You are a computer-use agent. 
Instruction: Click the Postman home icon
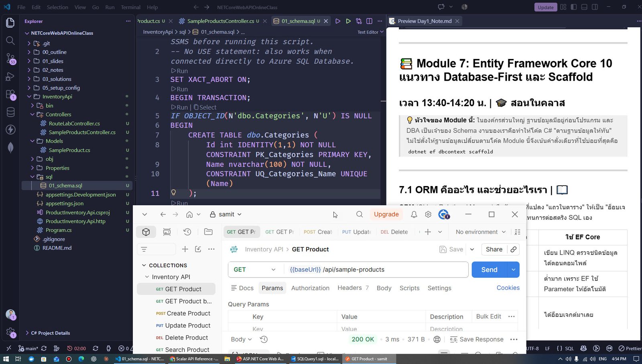click(x=189, y=214)
